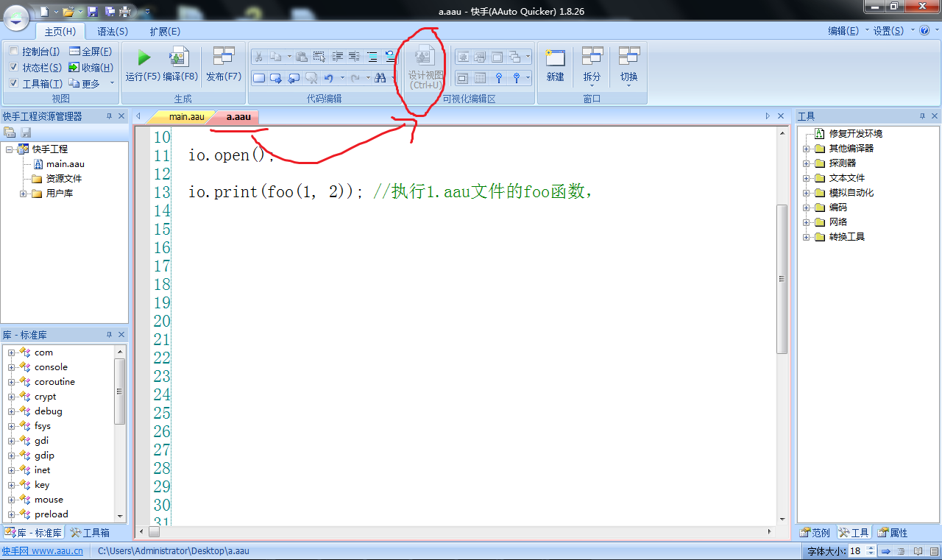Viewport: 942px width, 560px height.
Task: Expand the console library node
Action: pos(12,367)
